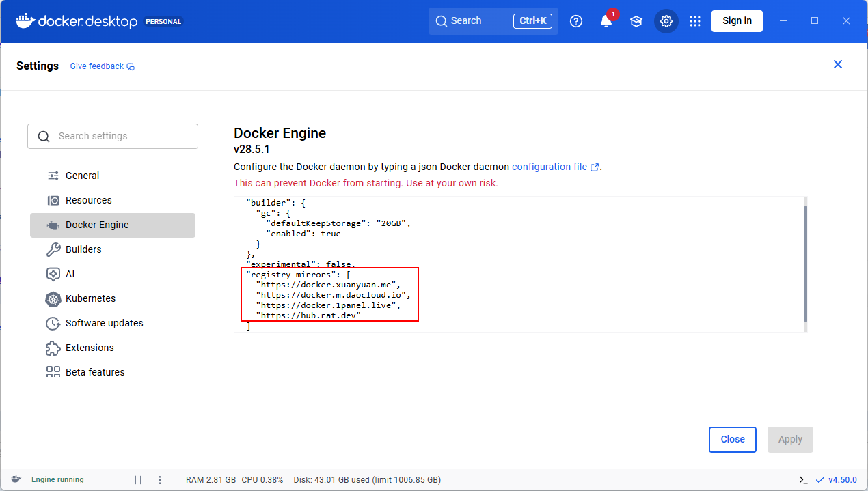This screenshot has height=491, width=868.
Task: Click the "https://hub.rat.dev" line
Action: 308,316
